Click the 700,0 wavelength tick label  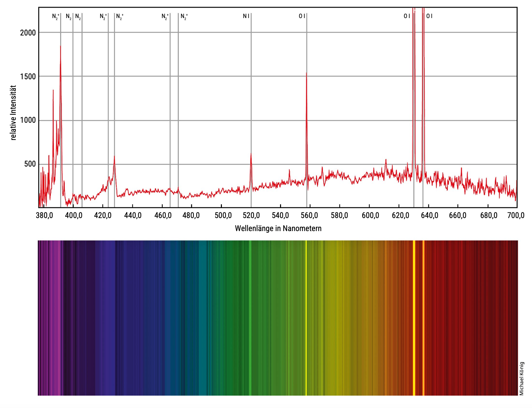coord(516,215)
